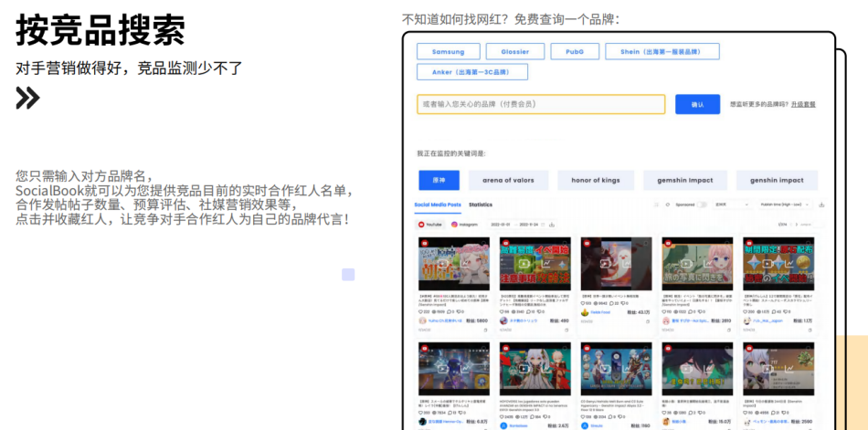This screenshot has height=430, width=868.
Task: Open stats chart icon on Fields Food card
Action: (x=626, y=264)
